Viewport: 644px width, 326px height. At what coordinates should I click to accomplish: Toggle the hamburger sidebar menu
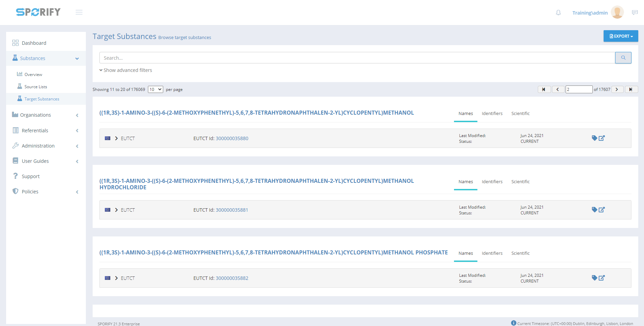79,12
